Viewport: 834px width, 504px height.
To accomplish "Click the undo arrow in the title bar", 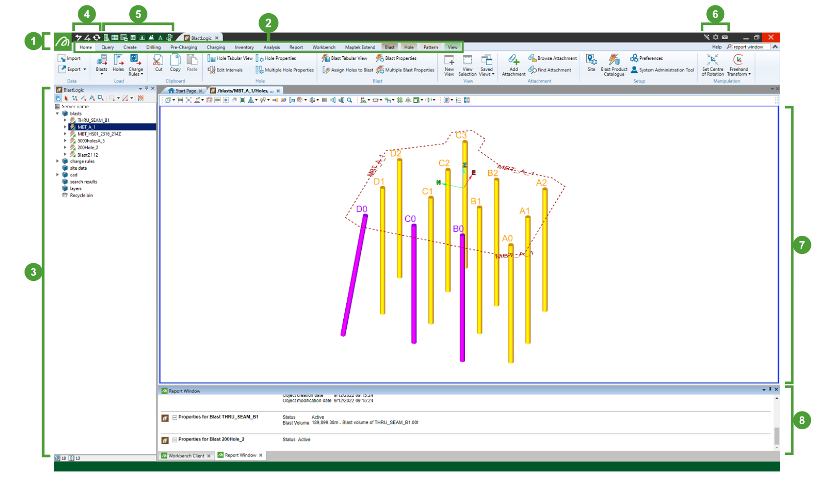I will click(x=78, y=38).
